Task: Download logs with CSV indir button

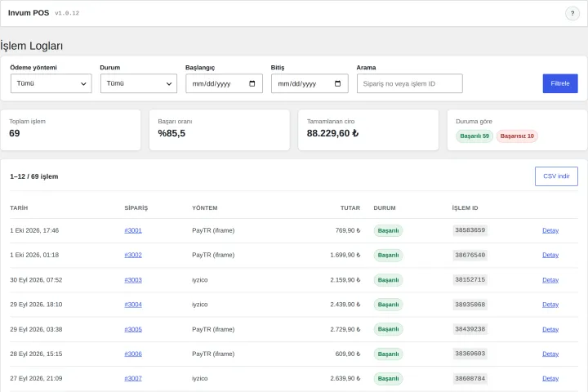Action: 556,176
